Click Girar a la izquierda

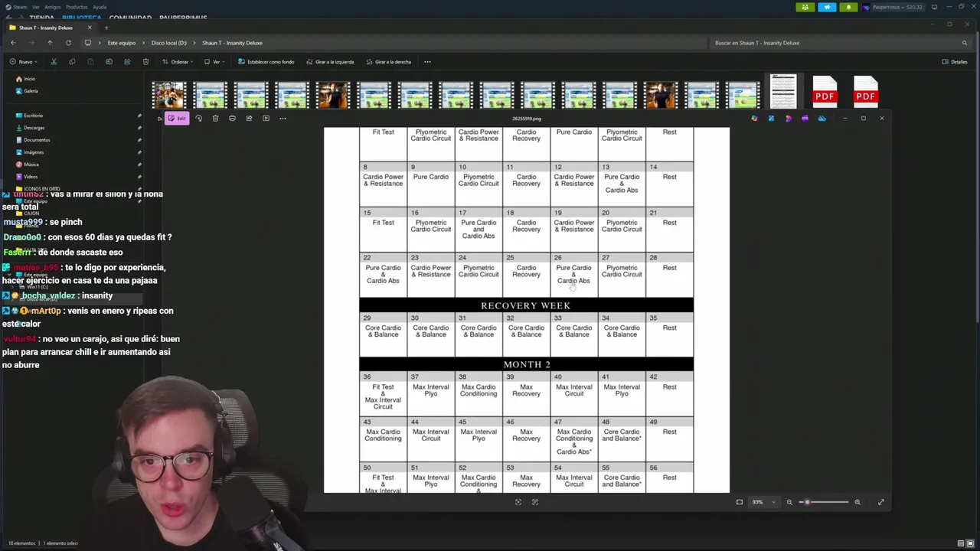(330, 62)
